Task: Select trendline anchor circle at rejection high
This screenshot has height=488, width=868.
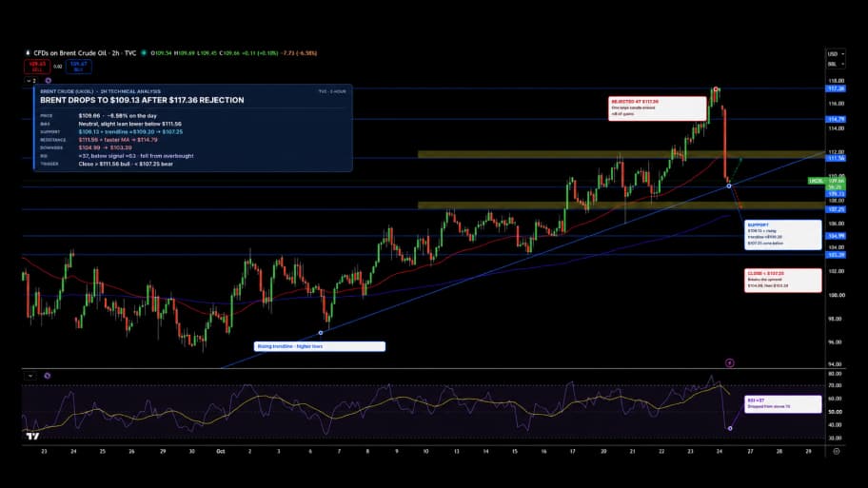Action: (716, 89)
